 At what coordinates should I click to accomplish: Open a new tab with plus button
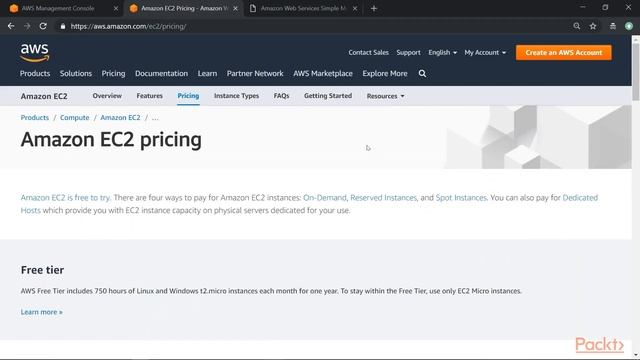point(373,8)
